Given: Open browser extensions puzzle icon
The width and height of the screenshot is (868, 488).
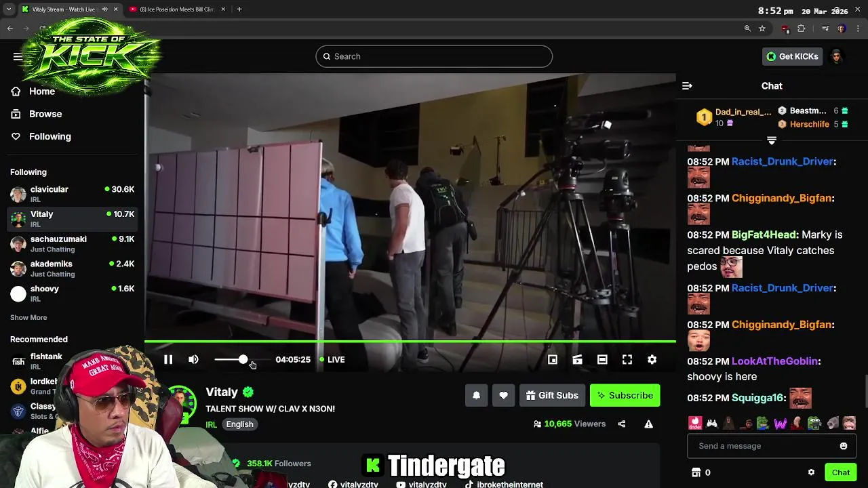Looking at the screenshot, I should pyautogui.click(x=802, y=28).
